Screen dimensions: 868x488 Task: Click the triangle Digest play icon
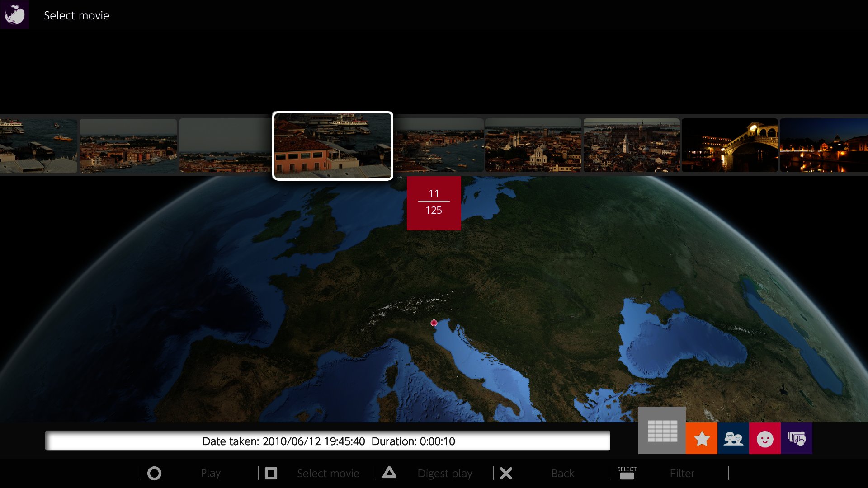pyautogui.click(x=389, y=473)
